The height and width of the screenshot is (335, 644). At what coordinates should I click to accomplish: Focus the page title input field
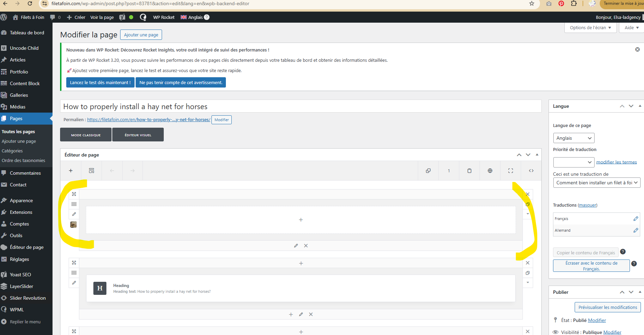click(301, 106)
